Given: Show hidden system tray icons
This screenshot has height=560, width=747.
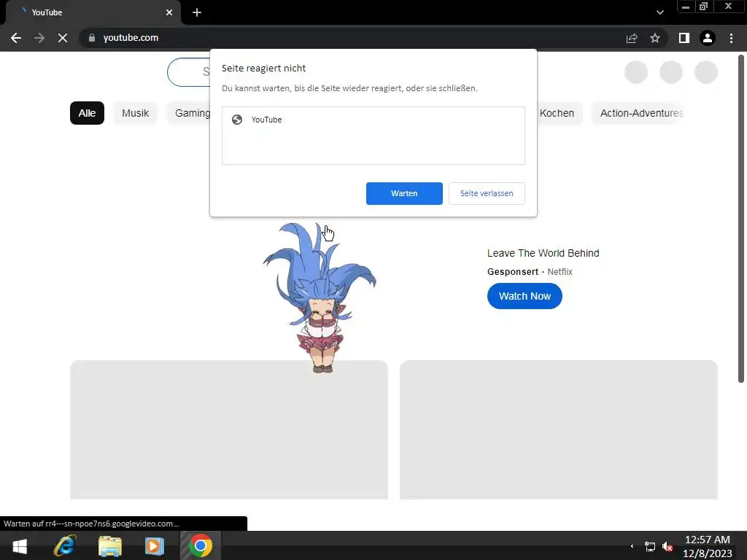Looking at the screenshot, I should click(632, 546).
